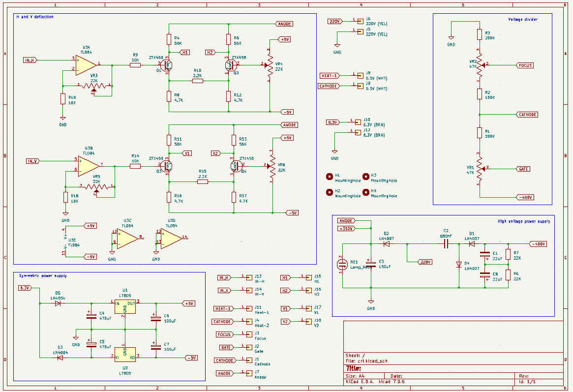This screenshot has height=392, width=573.
Task: Click the "Size: A4" title block field
Action: 355,376
